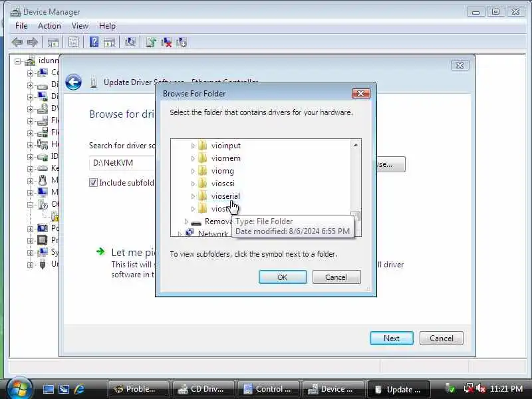Collapse the root computer node in Device Manager

coord(17,61)
